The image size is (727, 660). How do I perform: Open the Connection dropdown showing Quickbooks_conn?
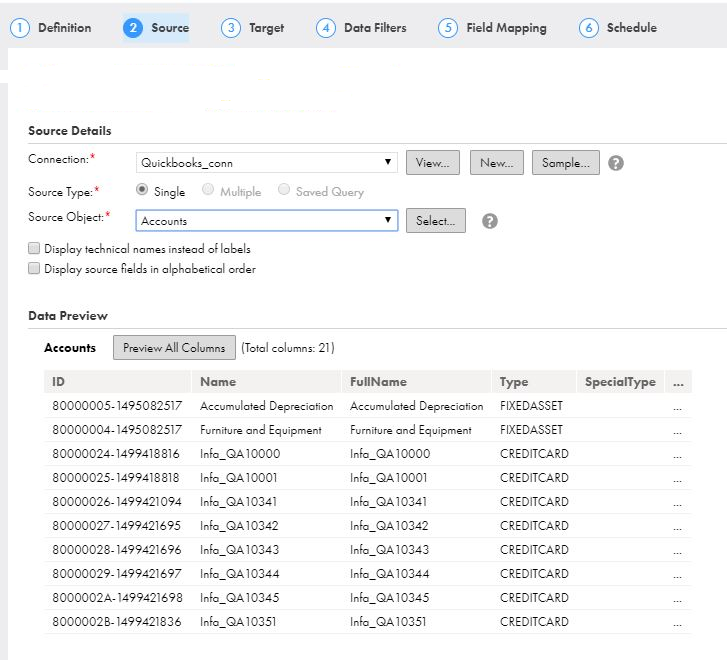(x=267, y=162)
